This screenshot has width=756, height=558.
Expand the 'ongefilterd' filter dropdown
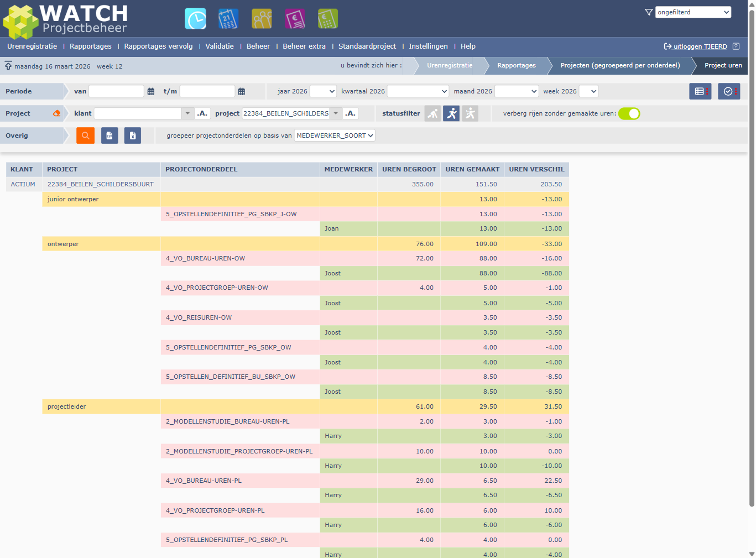tap(693, 12)
